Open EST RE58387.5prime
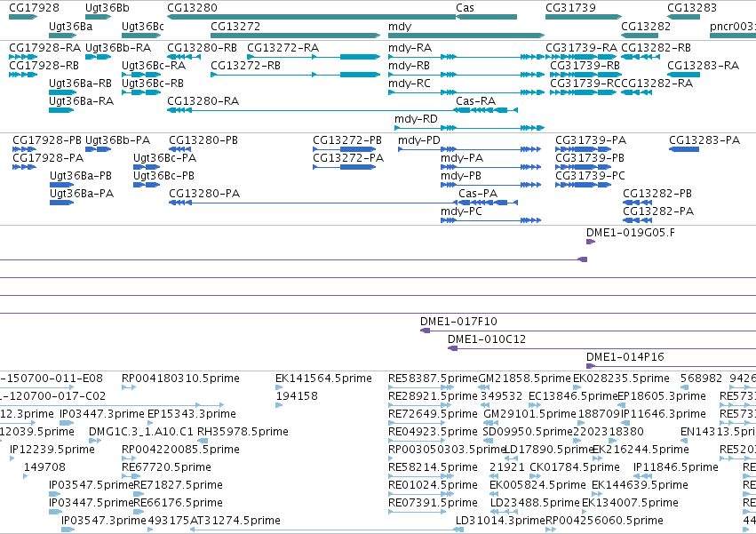 coord(433,379)
